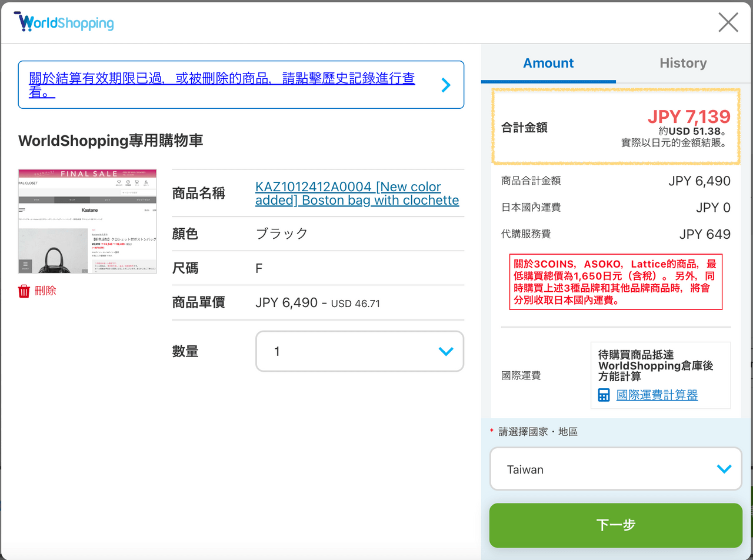The width and height of the screenshot is (753, 560).
Task: Click the JPY 6,490 - USD 46.71 unit price
Action: 318,303
